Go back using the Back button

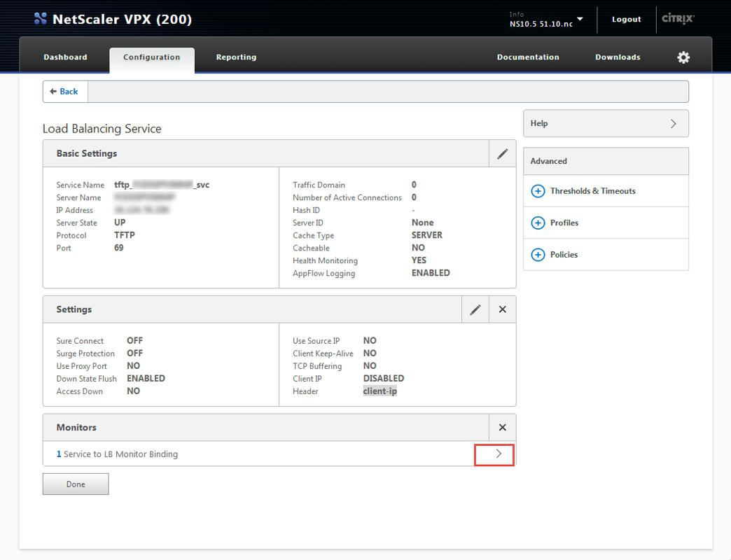pyautogui.click(x=64, y=92)
